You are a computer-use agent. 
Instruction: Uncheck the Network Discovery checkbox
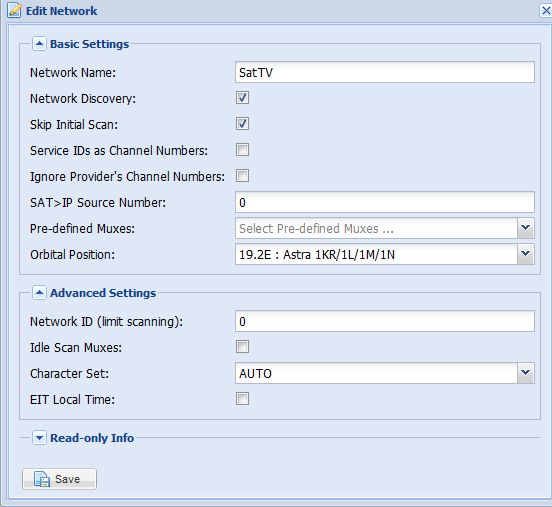point(242,98)
